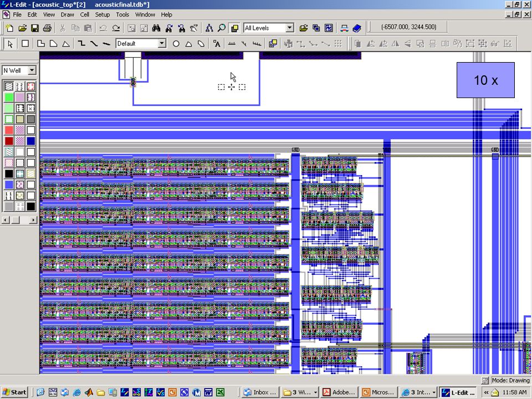Click the binoculars Find icon
532x399 pixels.
[156, 28]
